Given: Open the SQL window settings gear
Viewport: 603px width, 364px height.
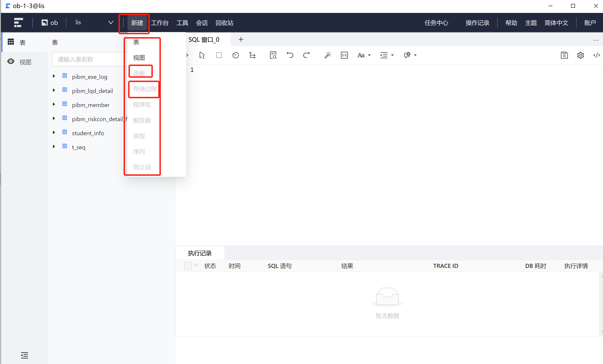Looking at the screenshot, I should [x=580, y=55].
